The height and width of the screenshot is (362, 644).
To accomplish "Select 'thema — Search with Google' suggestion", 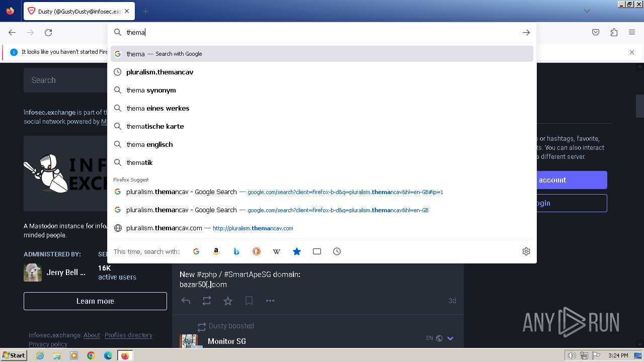I will pos(322,54).
